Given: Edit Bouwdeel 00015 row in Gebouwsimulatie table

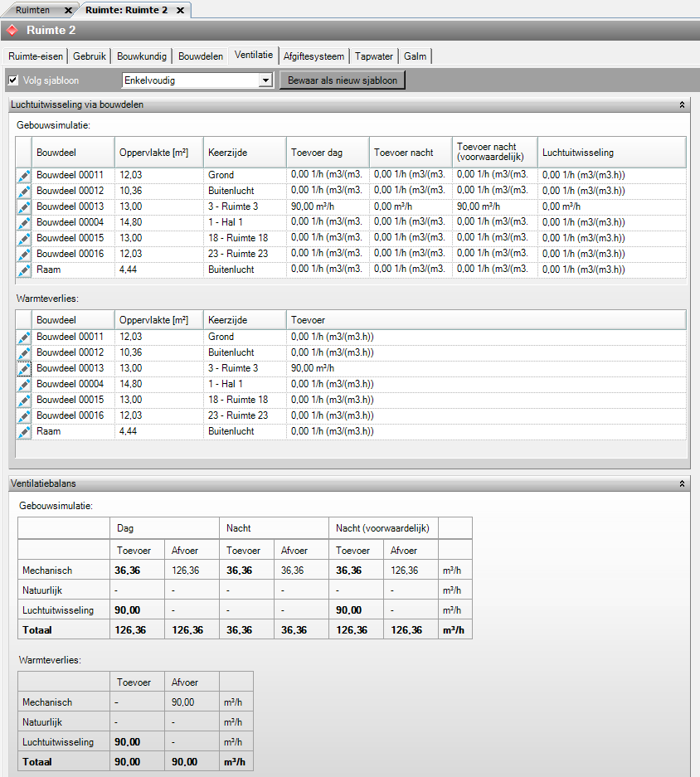Looking at the screenshot, I should (x=24, y=238).
